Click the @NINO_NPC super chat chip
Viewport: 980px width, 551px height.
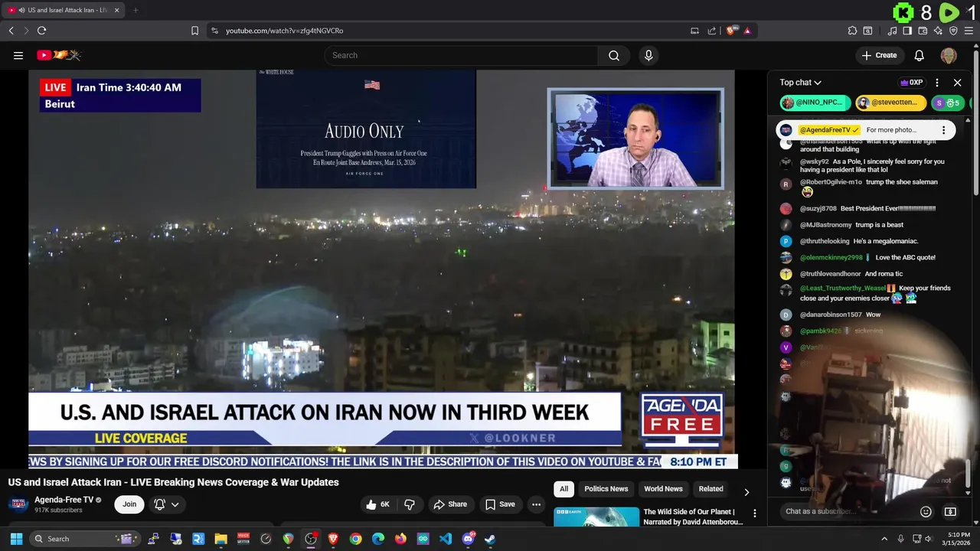coord(815,103)
